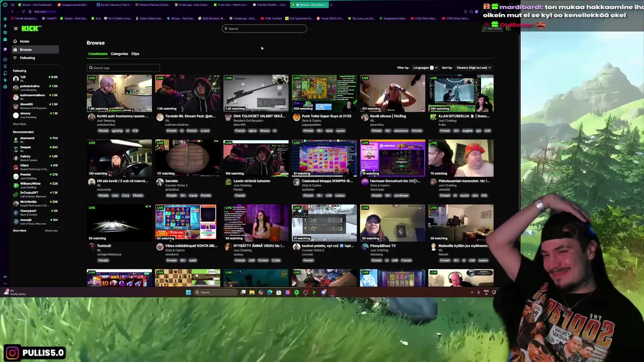The width and height of the screenshot is (644, 362).
Task: Click the gaming tag under pottukoiralive stream
Action: [x=117, y=131]
